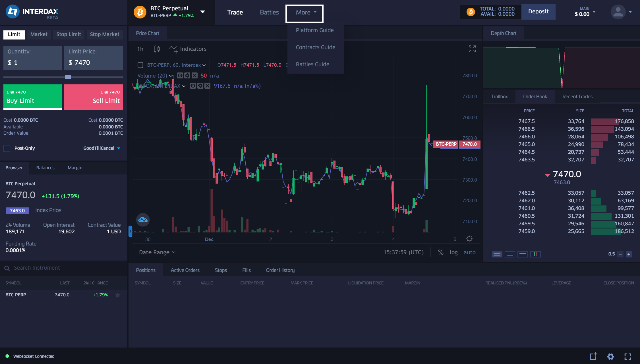Viewport: 640px width, 364px height.
Task: Open the 1h timeframe selector
Action: 140,49
